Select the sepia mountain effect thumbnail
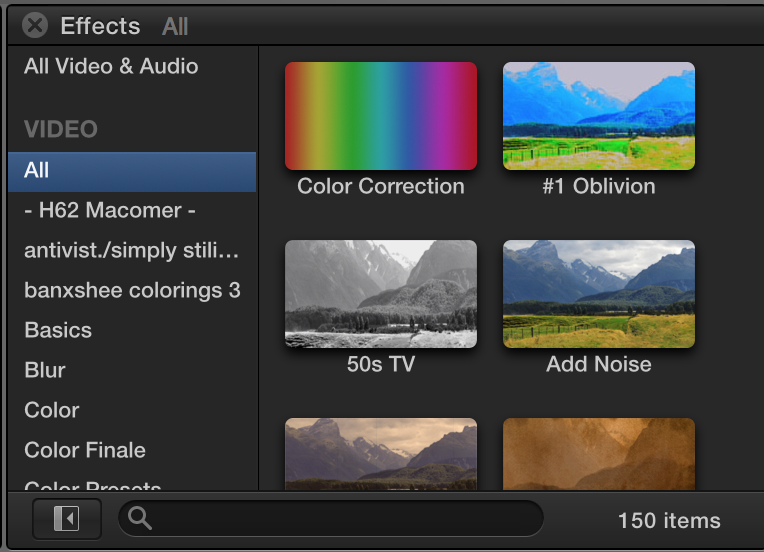The width and height of the screenshot is (764, 552). click(x=380, y=454)
